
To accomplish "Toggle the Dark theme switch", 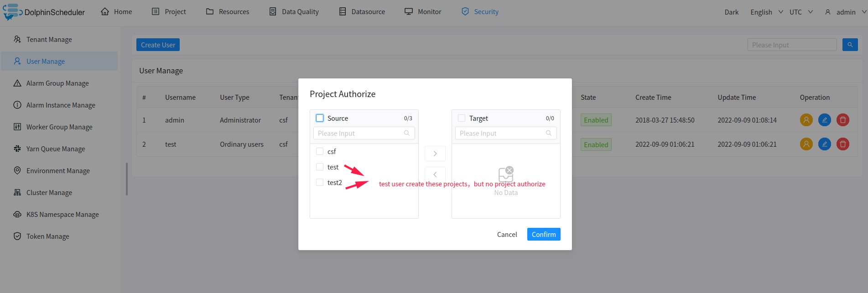I will click(732, 12).
